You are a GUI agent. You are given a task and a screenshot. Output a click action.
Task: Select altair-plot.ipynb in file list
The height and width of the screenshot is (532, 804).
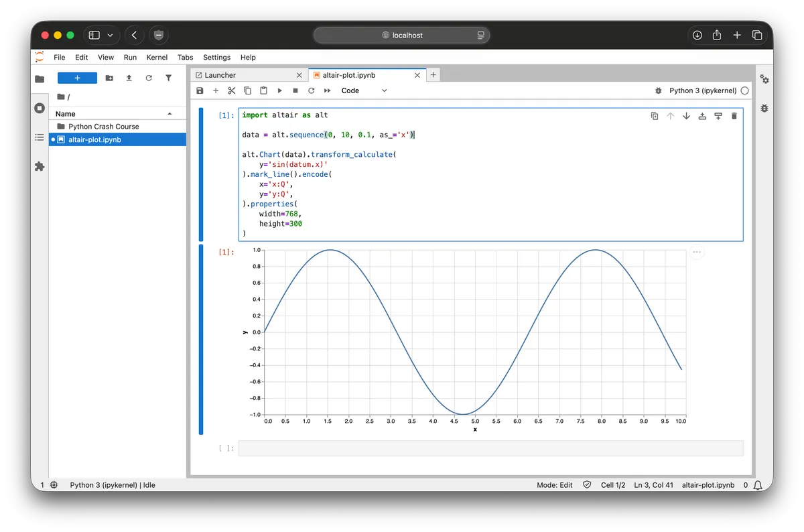click(x=117, y=139)
